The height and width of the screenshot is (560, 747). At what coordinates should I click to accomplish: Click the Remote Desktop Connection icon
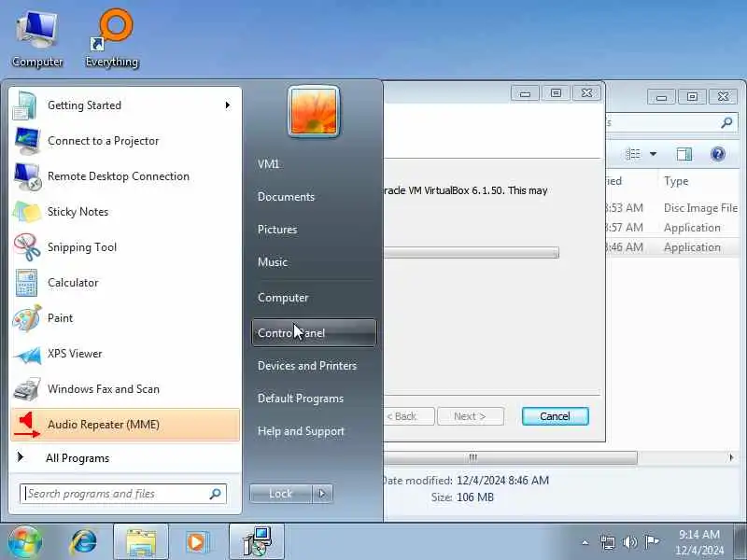(x=27, y=176)
